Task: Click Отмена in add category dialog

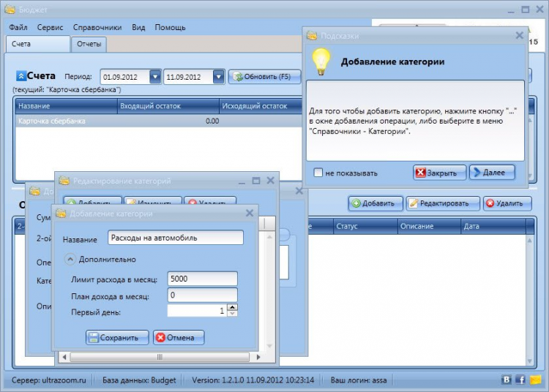Action: point(179,337)
